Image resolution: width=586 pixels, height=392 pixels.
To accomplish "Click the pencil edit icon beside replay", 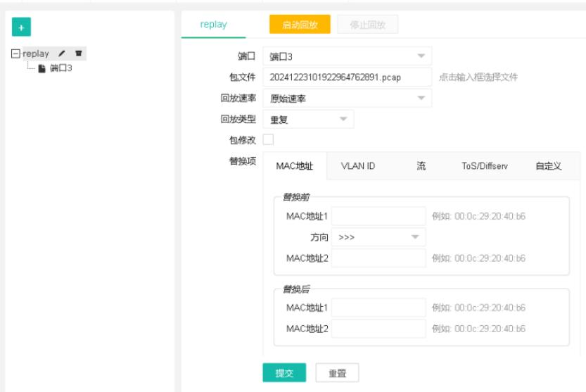I will point(63,53).
